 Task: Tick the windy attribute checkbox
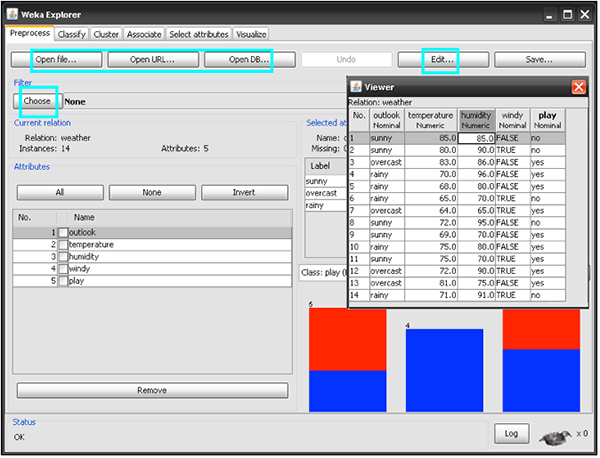63,269
